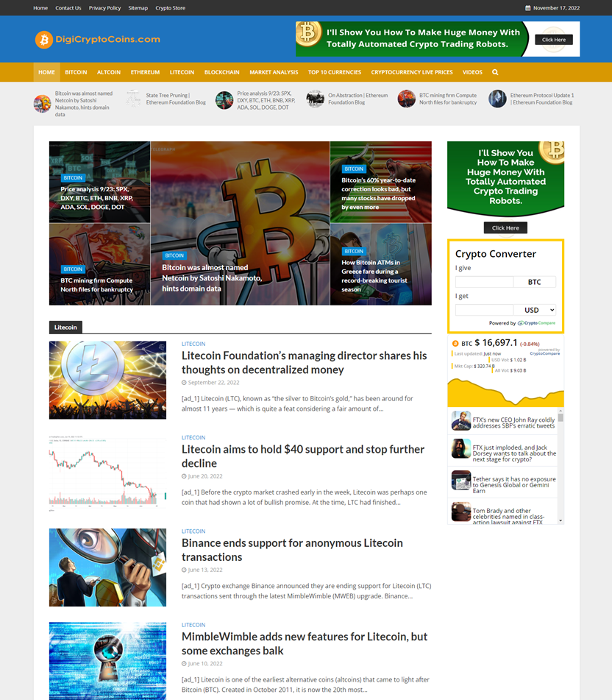612x700 pixels.
Task: Click LITECOIN category label above Binance article
Action: tap(193, 531)
